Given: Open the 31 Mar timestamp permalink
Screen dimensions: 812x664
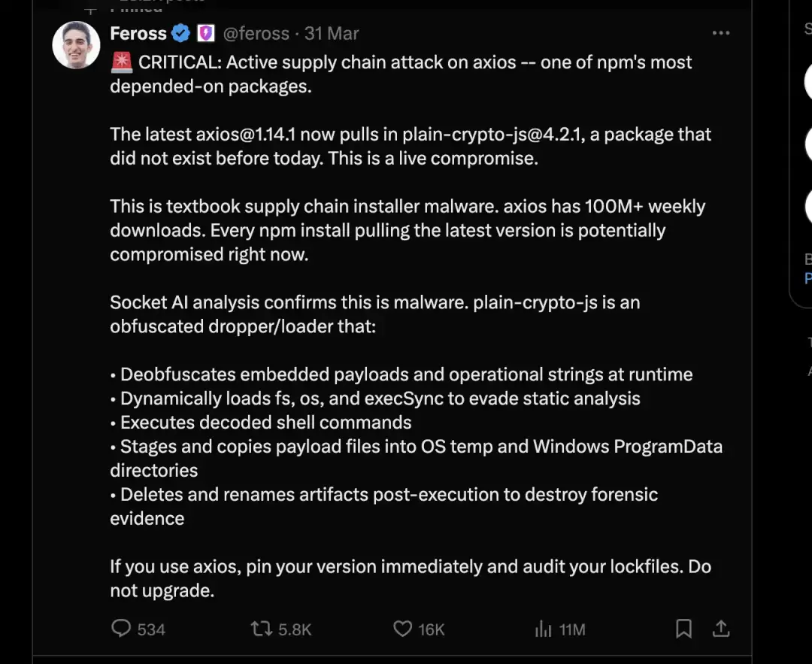Looking at the screenshot, I should (332, 33).
